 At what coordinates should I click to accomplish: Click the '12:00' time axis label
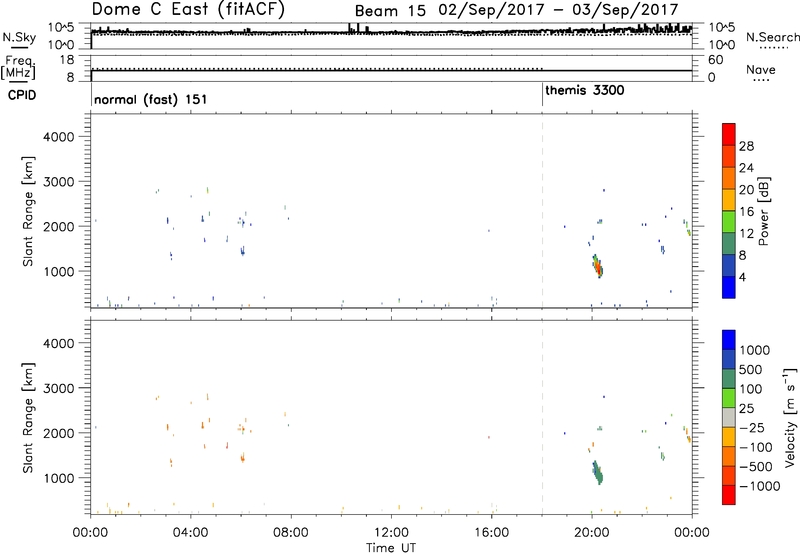pyautogui.click(x=391, y=533)
